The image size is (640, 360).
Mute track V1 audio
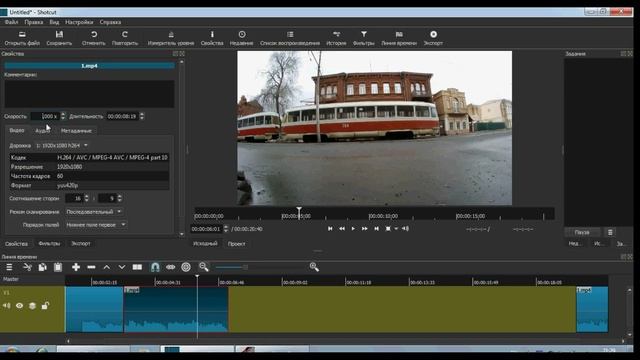point(7,306)
